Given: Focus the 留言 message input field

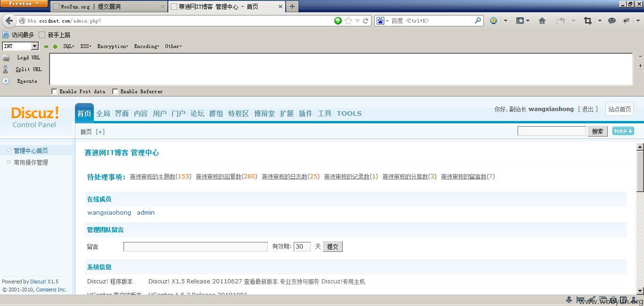Looking at the screenshot, I should tap(195, 247).
